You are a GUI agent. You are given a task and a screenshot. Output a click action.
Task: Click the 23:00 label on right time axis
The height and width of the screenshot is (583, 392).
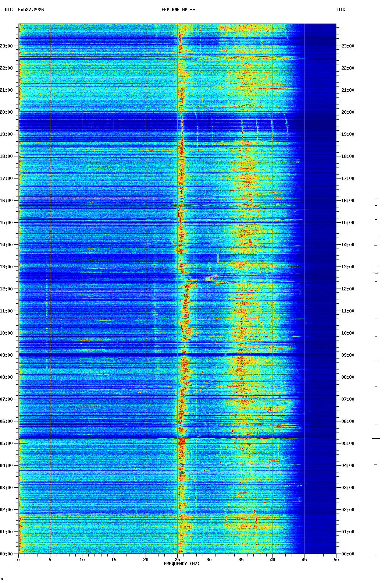click(x=348, y=46)
